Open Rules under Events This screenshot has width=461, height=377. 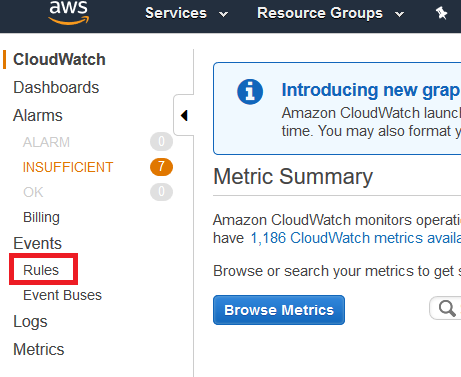[x=41, y=270]
